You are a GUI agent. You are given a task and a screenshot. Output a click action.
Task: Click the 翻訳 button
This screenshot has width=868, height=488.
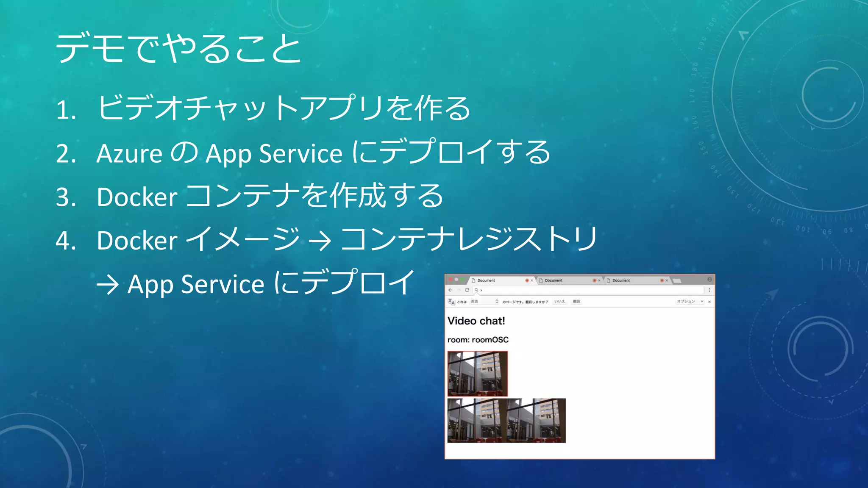click(576, 302)
